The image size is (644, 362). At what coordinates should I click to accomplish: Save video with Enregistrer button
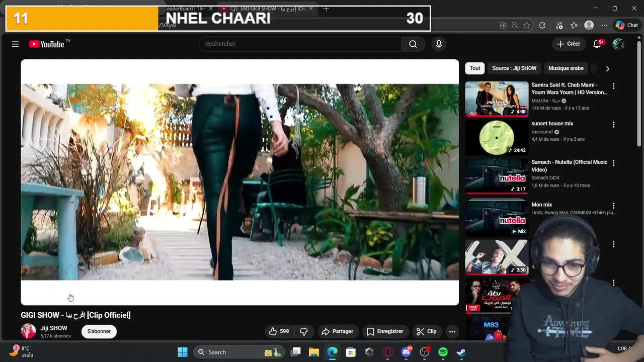click(x=385, y=331)
